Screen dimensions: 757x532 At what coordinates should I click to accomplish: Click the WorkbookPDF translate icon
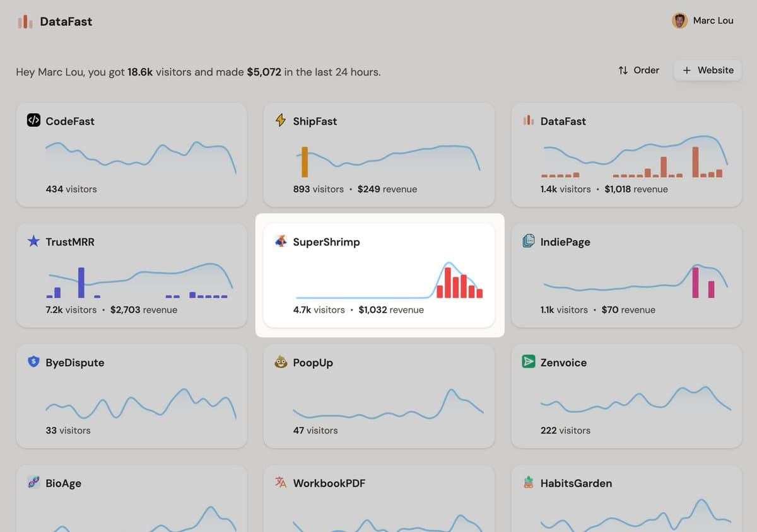281,483
